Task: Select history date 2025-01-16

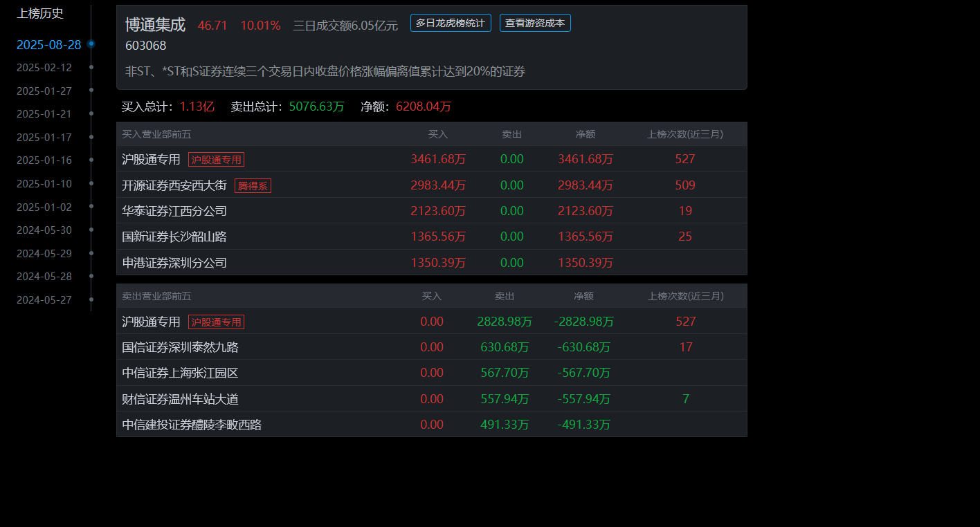Action: point(44,160)
